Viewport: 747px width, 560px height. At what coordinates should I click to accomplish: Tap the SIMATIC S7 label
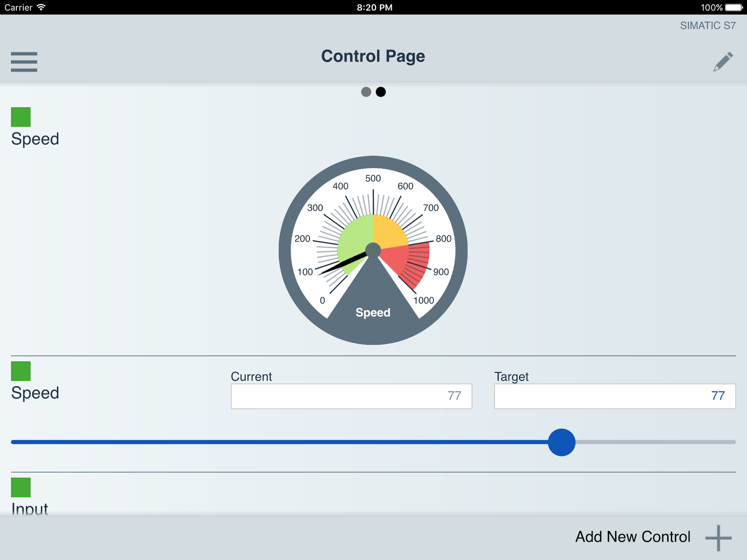(707, 26)
